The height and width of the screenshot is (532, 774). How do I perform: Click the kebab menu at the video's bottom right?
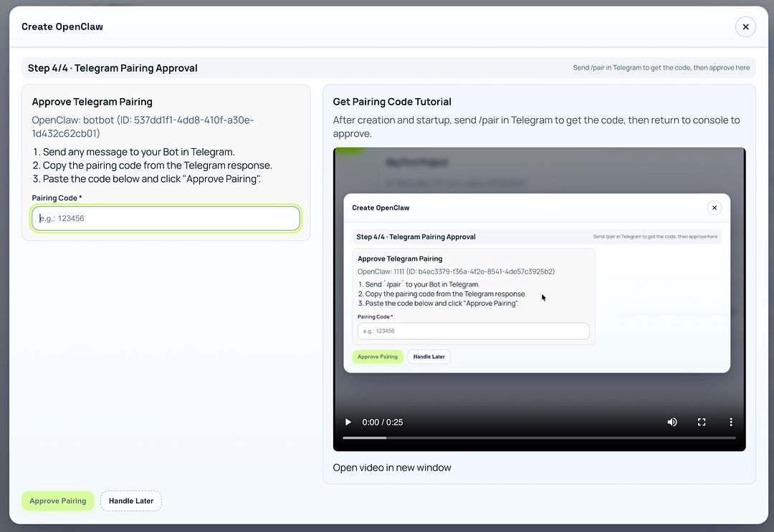pos(731,422)
